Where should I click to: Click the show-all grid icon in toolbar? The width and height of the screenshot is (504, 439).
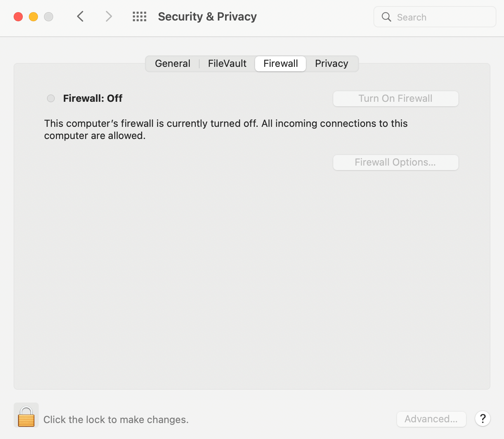pos(139,16)
